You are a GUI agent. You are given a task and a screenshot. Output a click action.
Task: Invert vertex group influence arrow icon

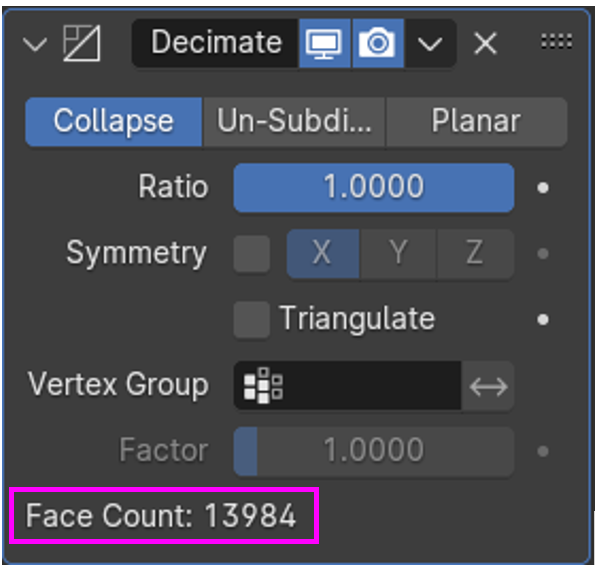pyautogui.click(x=488, y=386)
